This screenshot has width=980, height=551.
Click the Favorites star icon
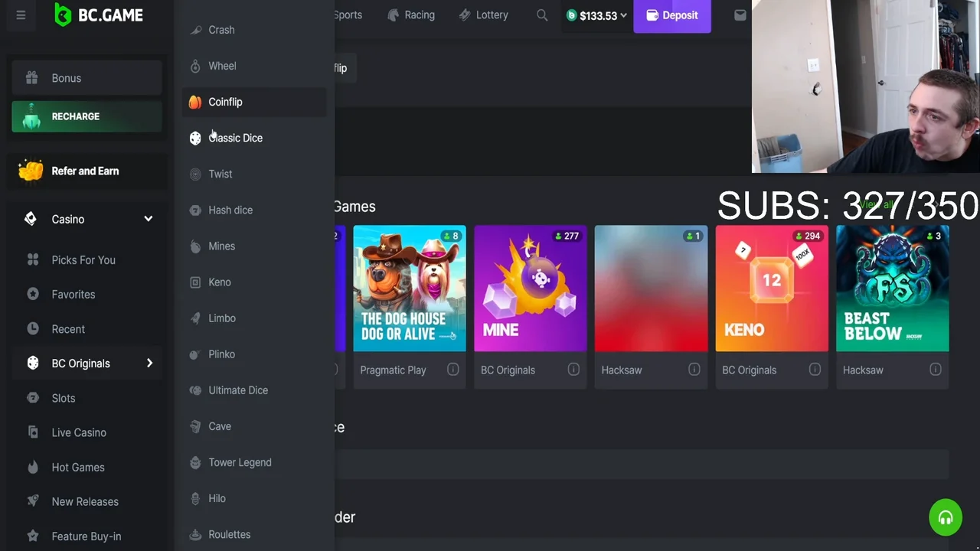33,294
